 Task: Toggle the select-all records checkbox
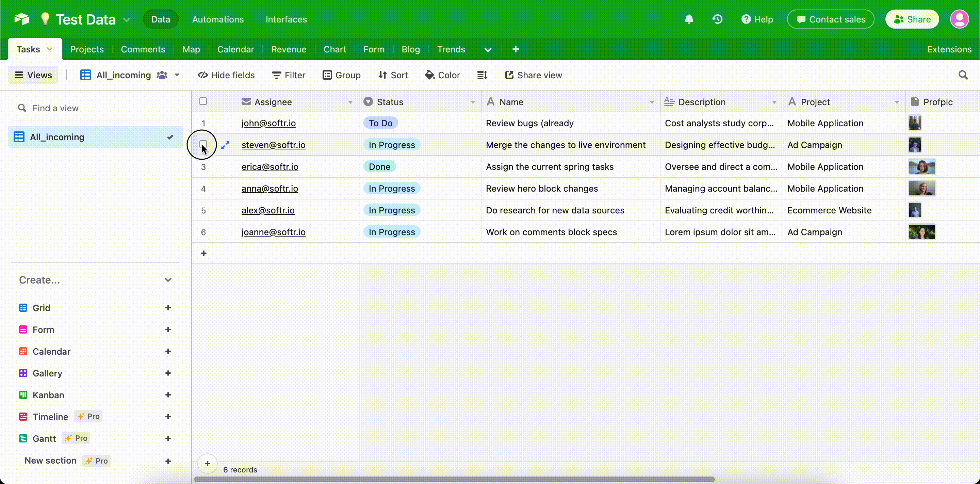(x=203, y=101)
